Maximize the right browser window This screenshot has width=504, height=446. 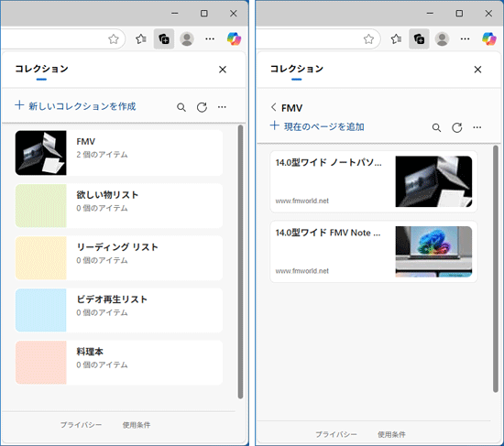(459, 13)
